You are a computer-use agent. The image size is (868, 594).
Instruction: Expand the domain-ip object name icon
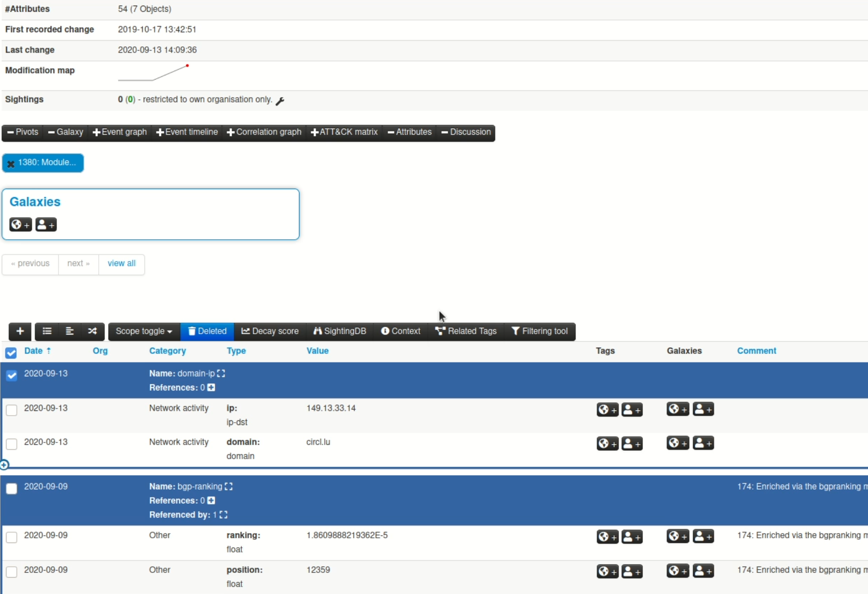[221, 374]
